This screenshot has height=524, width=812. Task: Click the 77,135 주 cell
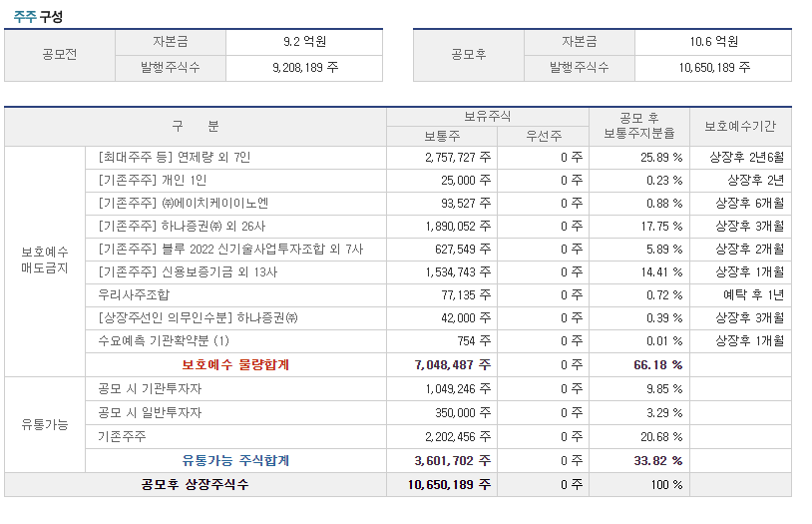click(x=442, y=294)
